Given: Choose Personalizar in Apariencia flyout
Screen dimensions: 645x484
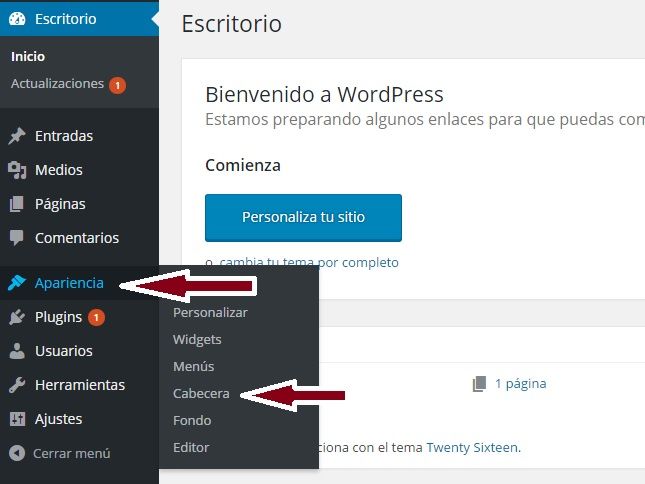Looking at the screenshot, I should coord(210,313).
